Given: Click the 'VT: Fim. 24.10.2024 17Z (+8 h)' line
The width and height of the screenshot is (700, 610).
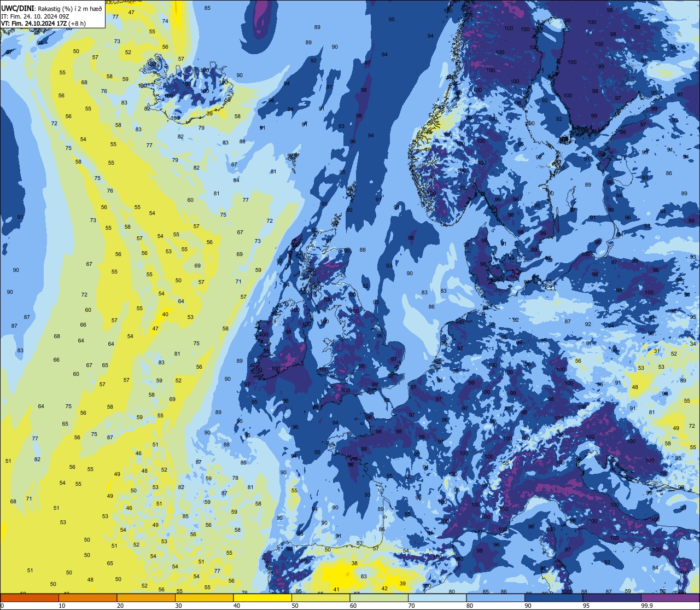Looking at the screenshot, I should point(44,23).
